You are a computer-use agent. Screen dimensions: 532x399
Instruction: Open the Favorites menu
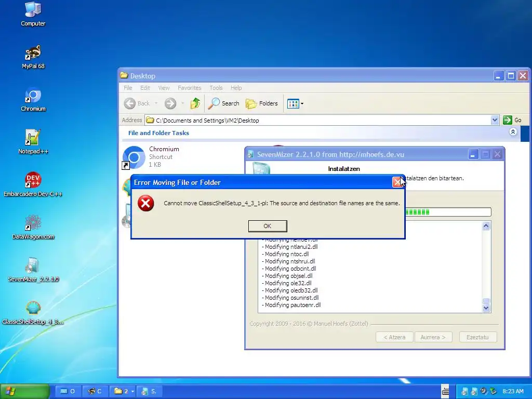pyautogui.click(x=189, y=88)
